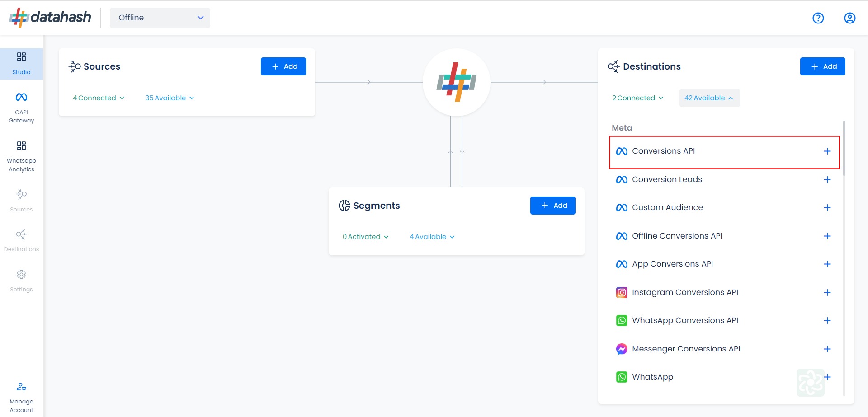This screenshot has width=868, height=417.
Task: Add App Conversions API with plus icon
Action: tap(827, 264)
